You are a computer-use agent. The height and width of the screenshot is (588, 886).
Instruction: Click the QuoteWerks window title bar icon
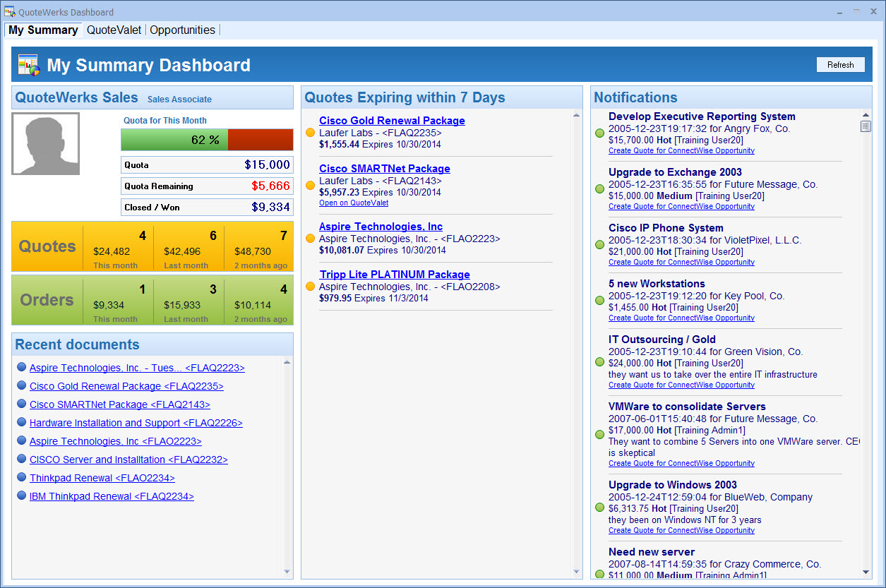[10, 12]
